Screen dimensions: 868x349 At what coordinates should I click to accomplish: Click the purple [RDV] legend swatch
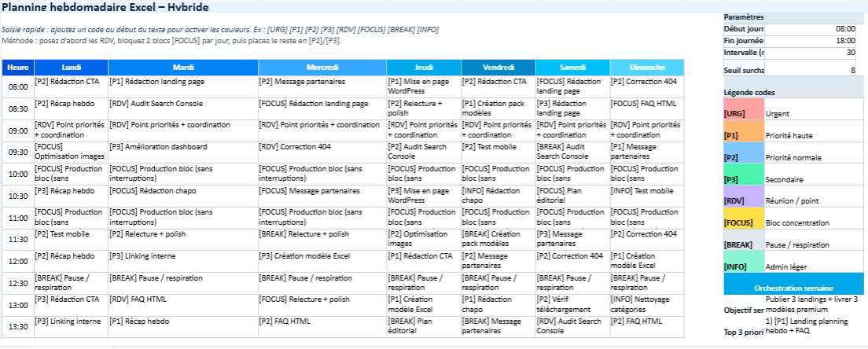[x=742, y=200]
